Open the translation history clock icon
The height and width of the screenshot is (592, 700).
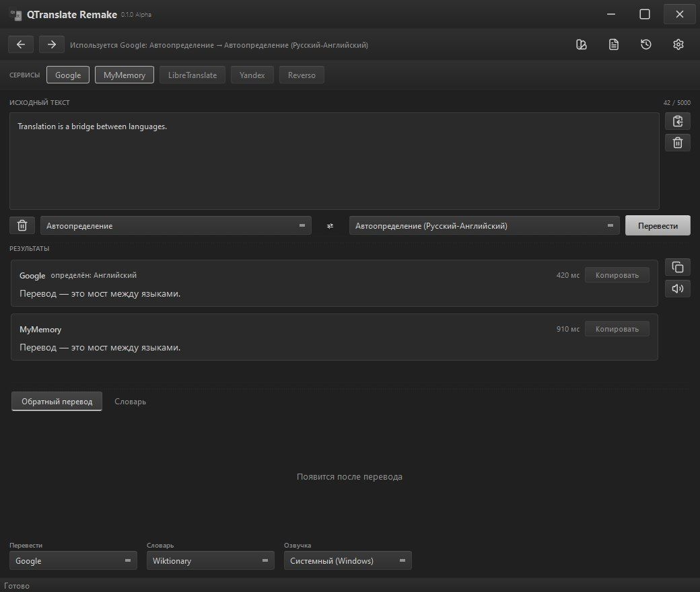(x=646, y=44)
